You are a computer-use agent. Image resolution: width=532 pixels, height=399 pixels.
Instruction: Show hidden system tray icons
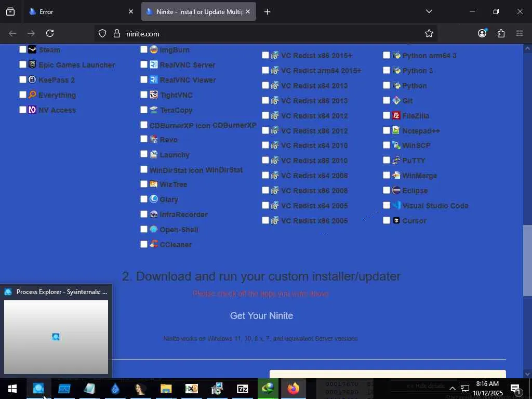coord(453,389)
